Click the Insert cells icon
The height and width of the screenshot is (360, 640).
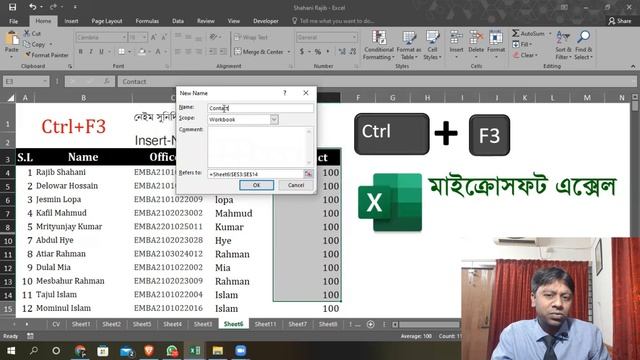pyautogui.click(x=456, y=38)
